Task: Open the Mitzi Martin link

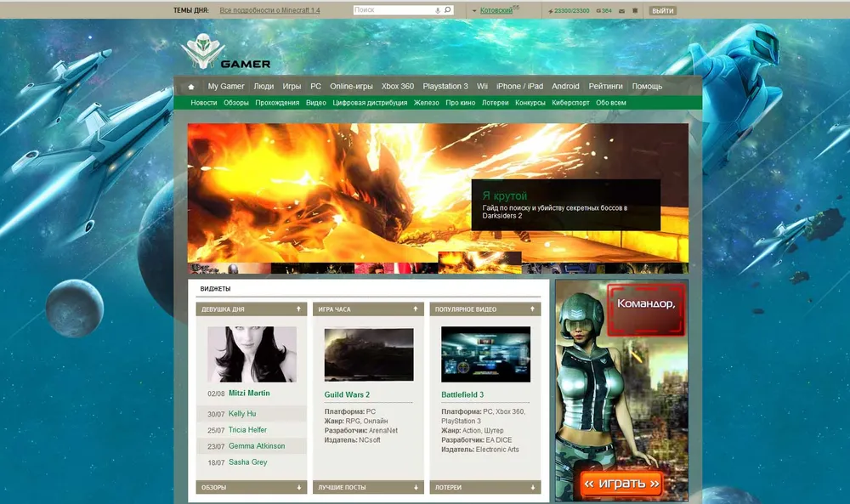Action: coord(249,393)
